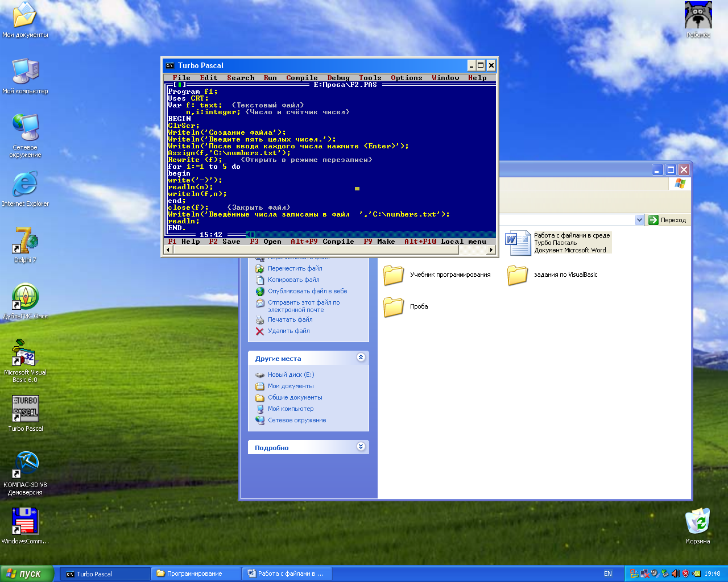Click the Turbo Pascal title bar icon
Viewport: 728px width, 582px height.
[x=169, y=65]
